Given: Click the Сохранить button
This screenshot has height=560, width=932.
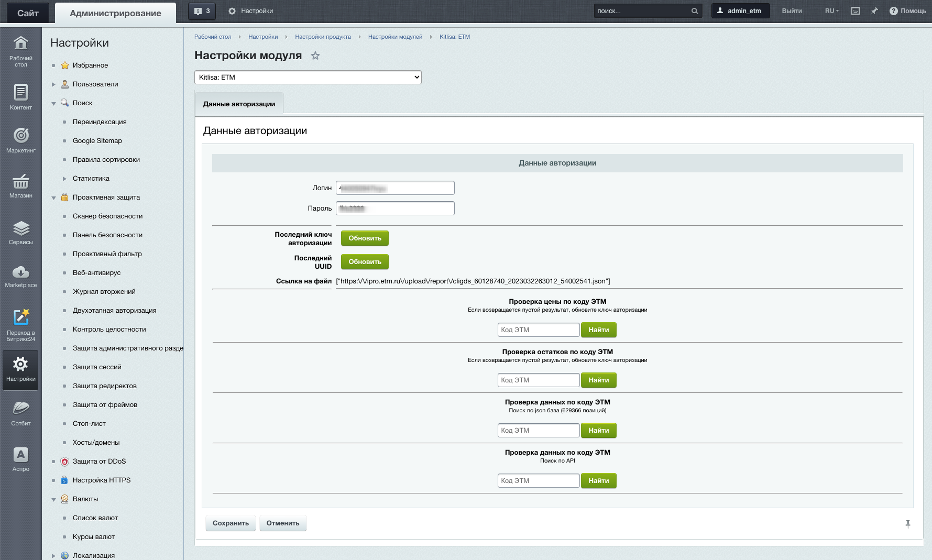Looking at the screenshot, I should 231,523.
